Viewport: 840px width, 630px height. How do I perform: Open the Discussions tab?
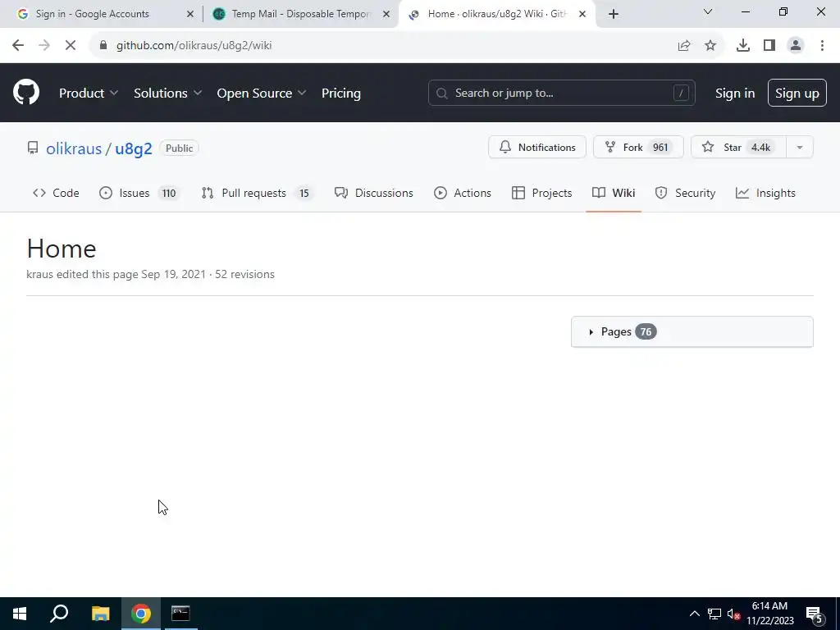(373, 193)
